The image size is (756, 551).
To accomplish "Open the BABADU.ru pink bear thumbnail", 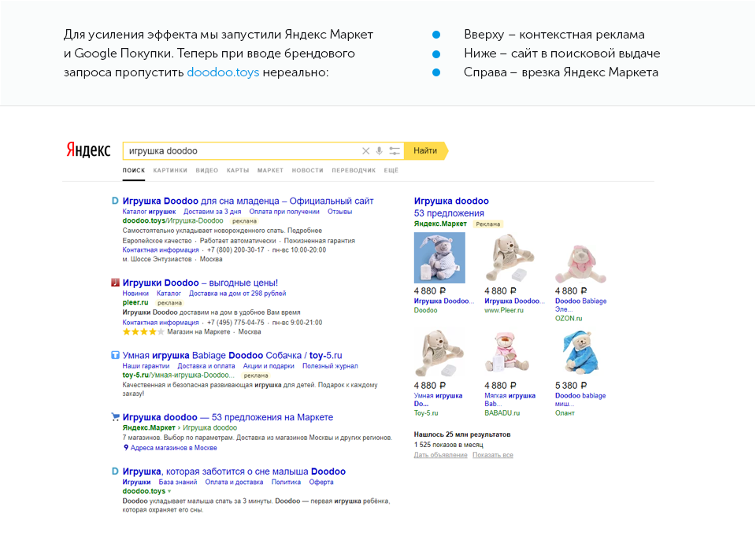I will click(x=506, y=353).
